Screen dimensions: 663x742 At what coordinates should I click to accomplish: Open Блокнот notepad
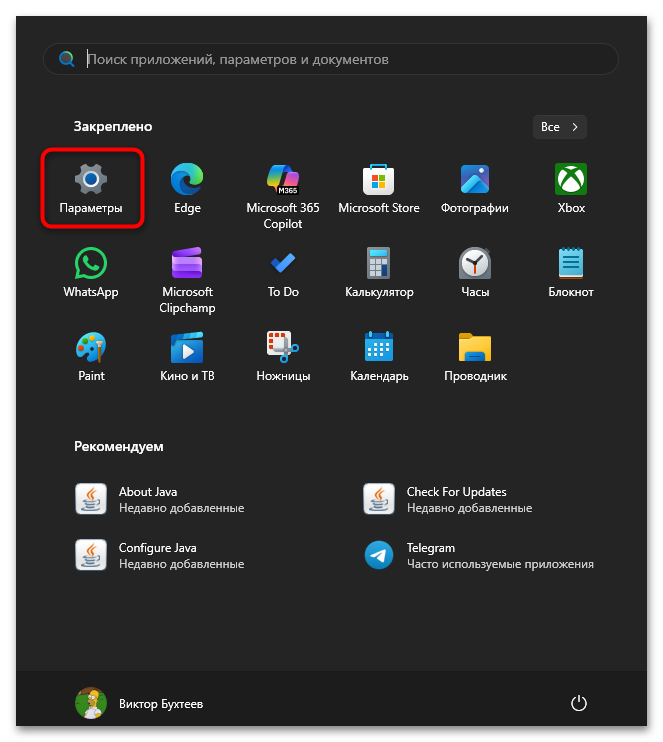[x=571, y=273]
